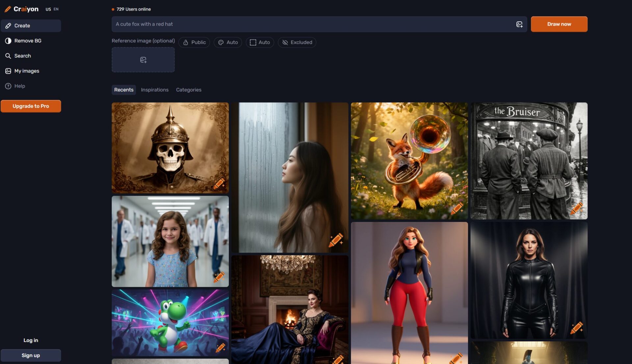
Task: Switch to the Categories tab
Action: coord(189,90)
